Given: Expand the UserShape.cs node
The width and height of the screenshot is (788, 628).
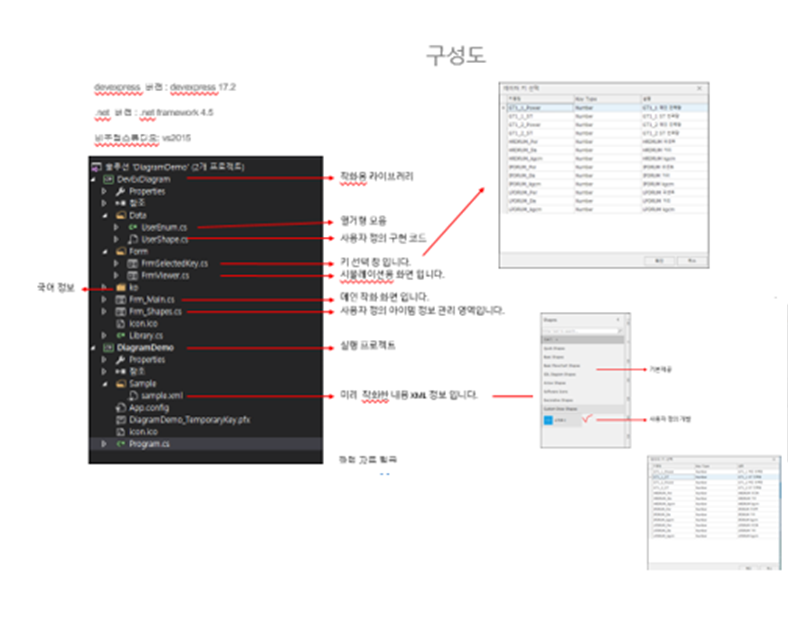Looking at the screenshot, I should pos(116,239).
